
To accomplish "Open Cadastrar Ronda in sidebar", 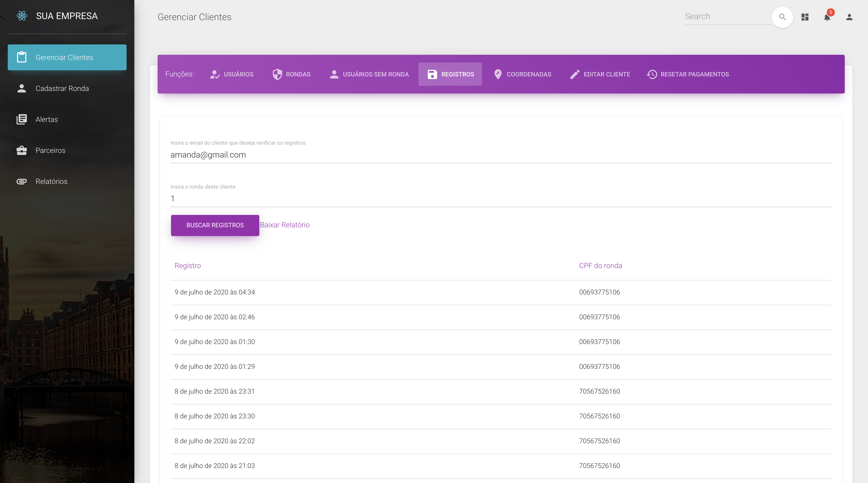I will pos(62,88).
